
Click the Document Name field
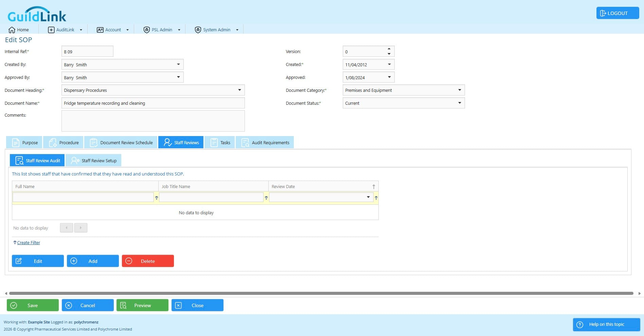[x=153, y=103]
